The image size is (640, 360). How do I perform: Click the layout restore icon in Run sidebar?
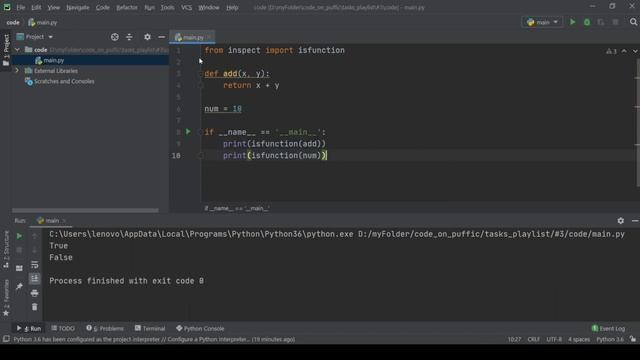point(19,268)
